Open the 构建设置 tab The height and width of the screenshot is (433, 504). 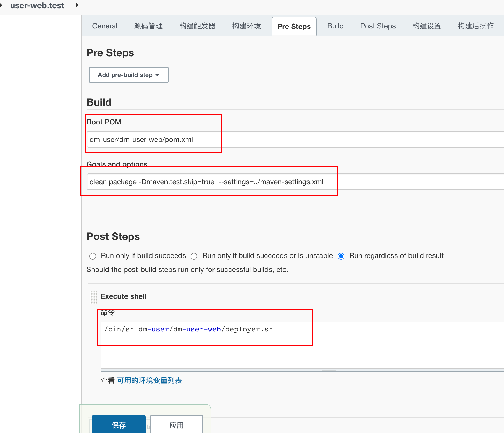(x=427, y=26)
